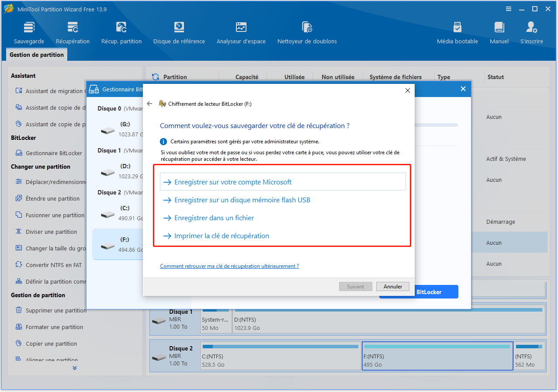Screen dimensions: 558x392
Task: Select Copier une partition
Action: [47, 343]
